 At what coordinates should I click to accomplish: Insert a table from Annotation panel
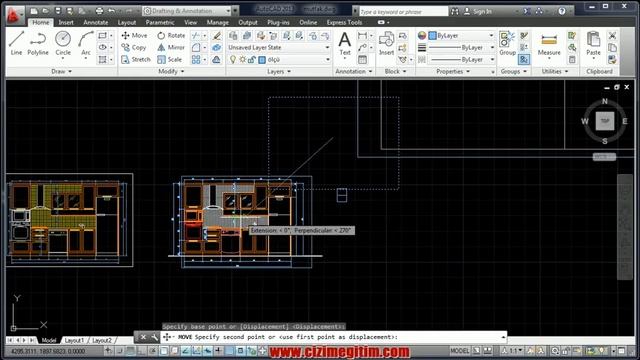tap(362, 60)
